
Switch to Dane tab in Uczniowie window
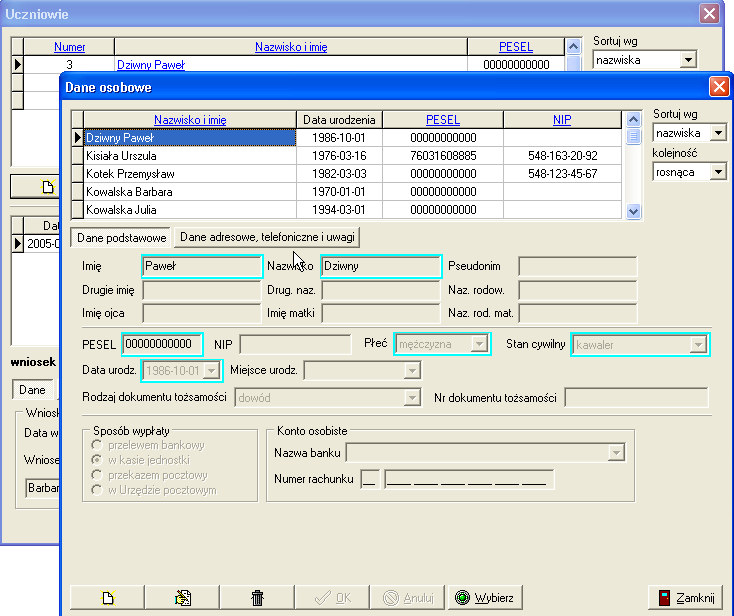click(x=32, y=389)
